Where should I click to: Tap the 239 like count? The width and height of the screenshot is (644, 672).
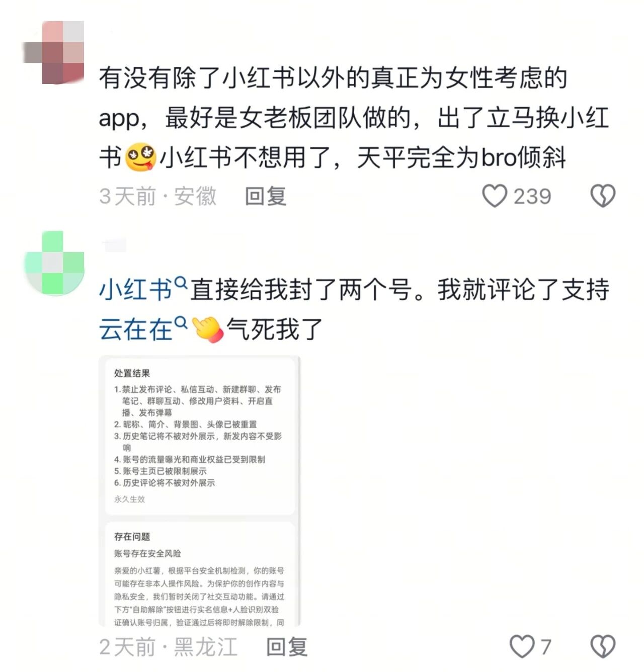pyautogui.click(x=532, y=196)
